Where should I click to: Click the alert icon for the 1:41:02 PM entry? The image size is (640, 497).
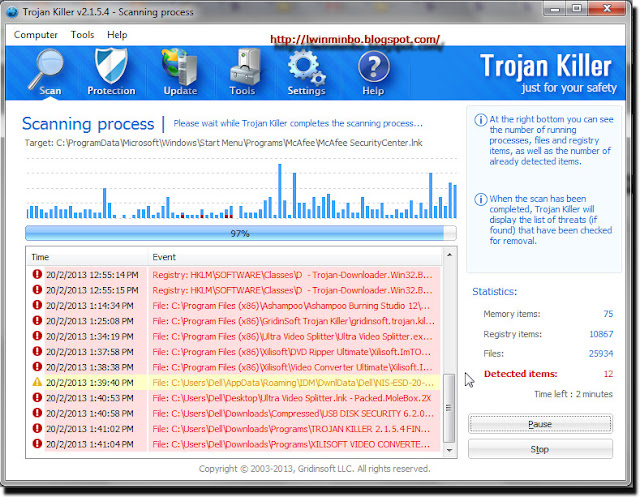tap(37, 428)
